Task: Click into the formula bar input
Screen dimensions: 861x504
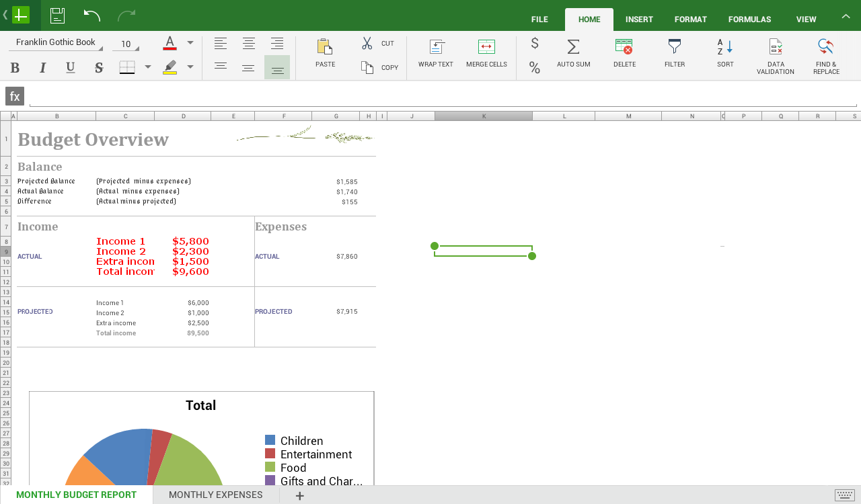Action: (x=444, y=96)
